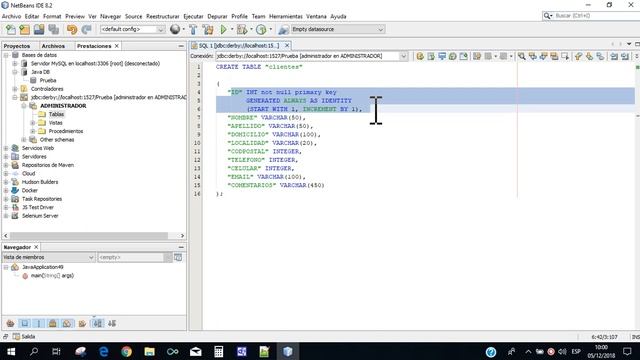Open the Vista de miembros dropdown
The height and width of the screenshot is (360, 640).
[49, 257]
